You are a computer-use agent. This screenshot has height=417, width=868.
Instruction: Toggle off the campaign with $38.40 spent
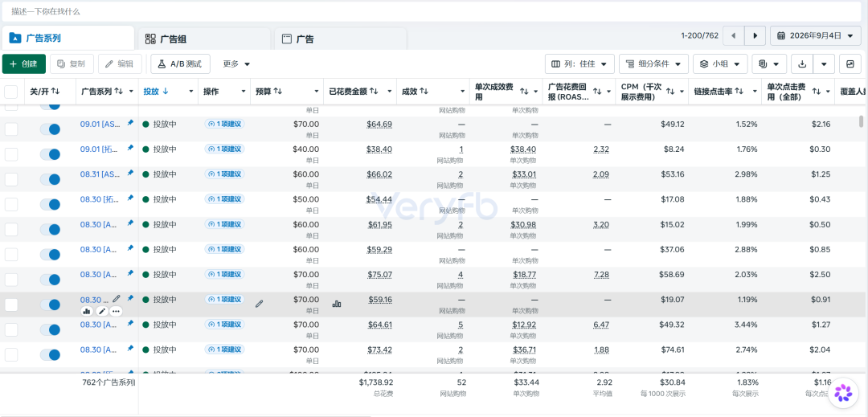point(50,153)
